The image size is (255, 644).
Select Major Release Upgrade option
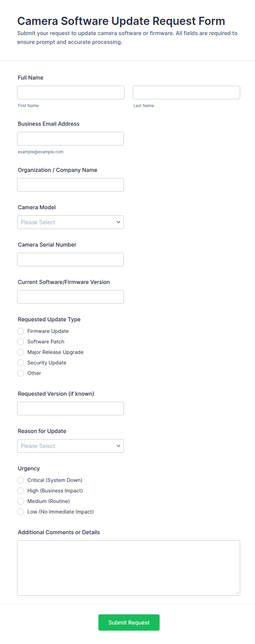[21, 352]
